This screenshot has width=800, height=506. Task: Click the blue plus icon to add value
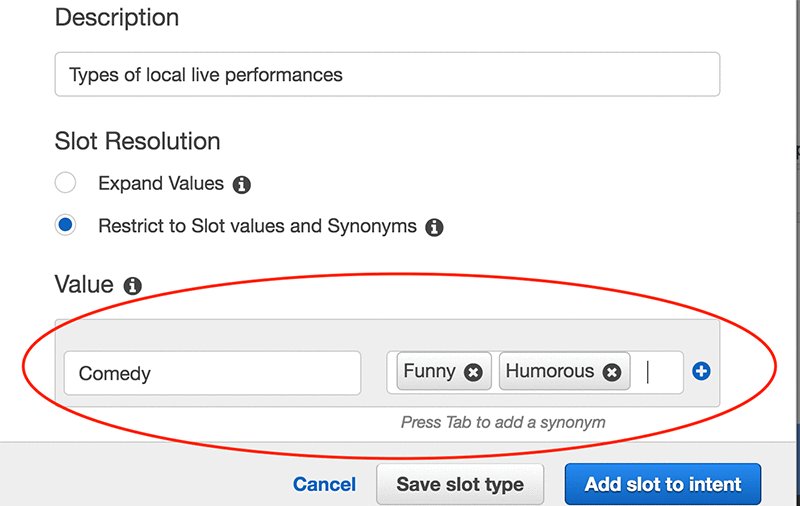(x=701, y=371)
